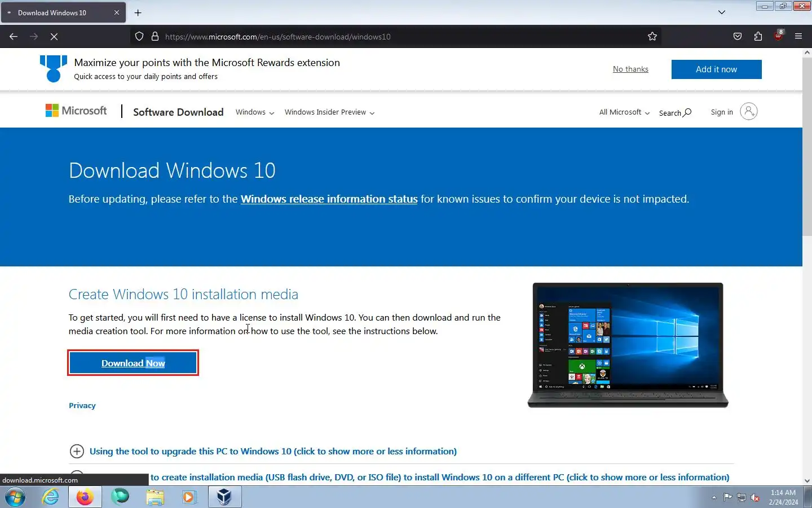Open tracking protection shield icon
The height and width of the screenshot is (508, 812).
(139, 36)
